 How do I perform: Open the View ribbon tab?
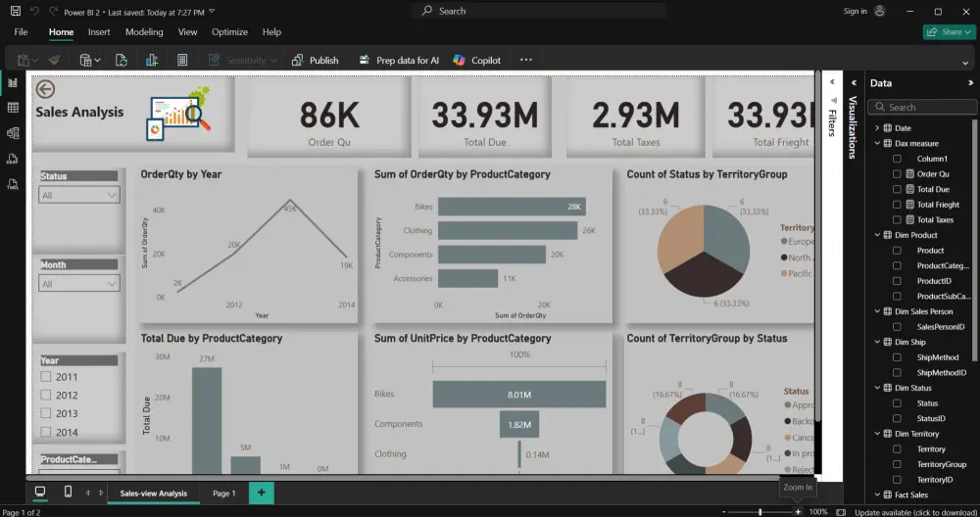click(187, 32)
